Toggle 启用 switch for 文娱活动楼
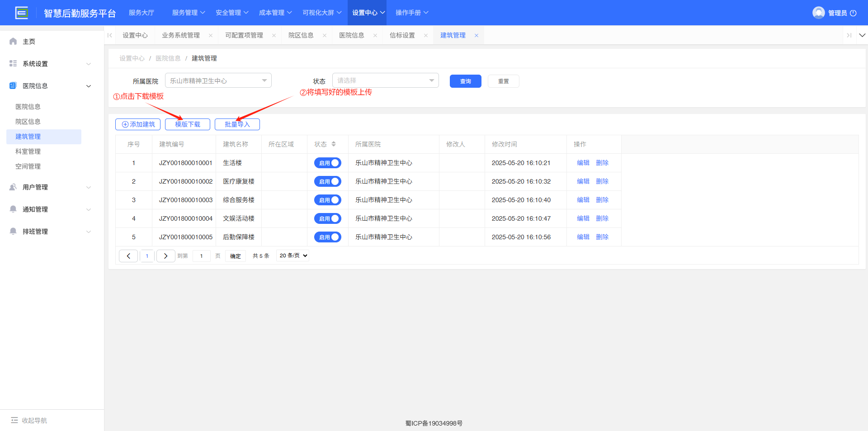This screenshot has width=868, height=431. [x=328, y=218]
